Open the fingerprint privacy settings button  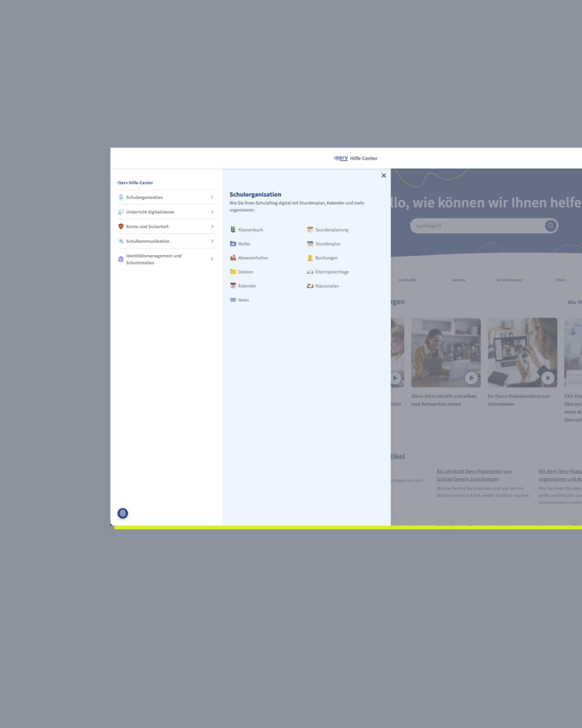(122, 513)
